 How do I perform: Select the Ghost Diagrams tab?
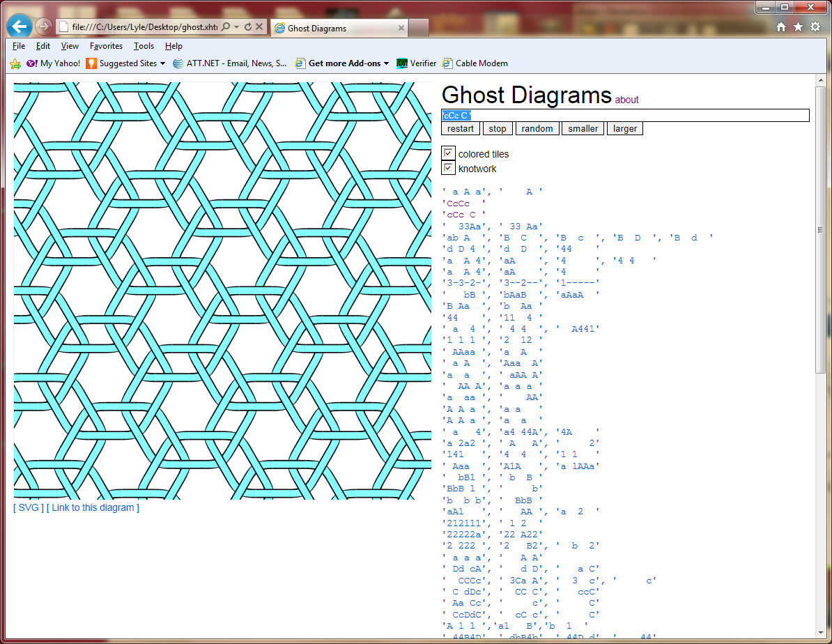coord(339,28)
